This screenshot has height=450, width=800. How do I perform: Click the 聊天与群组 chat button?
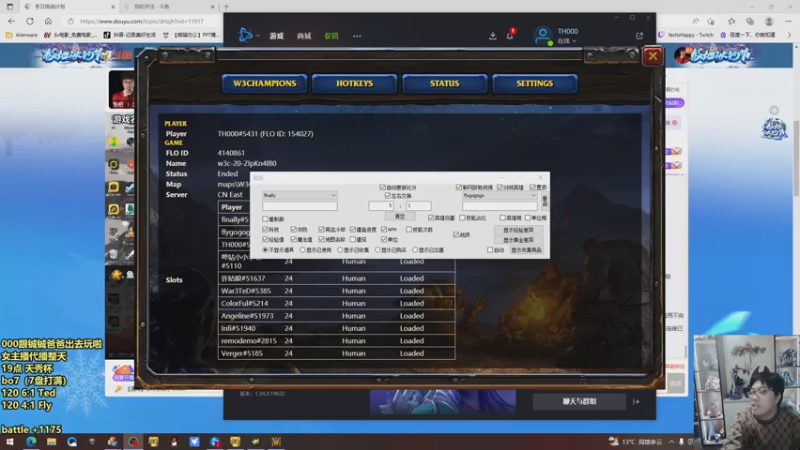coord(579,402)
